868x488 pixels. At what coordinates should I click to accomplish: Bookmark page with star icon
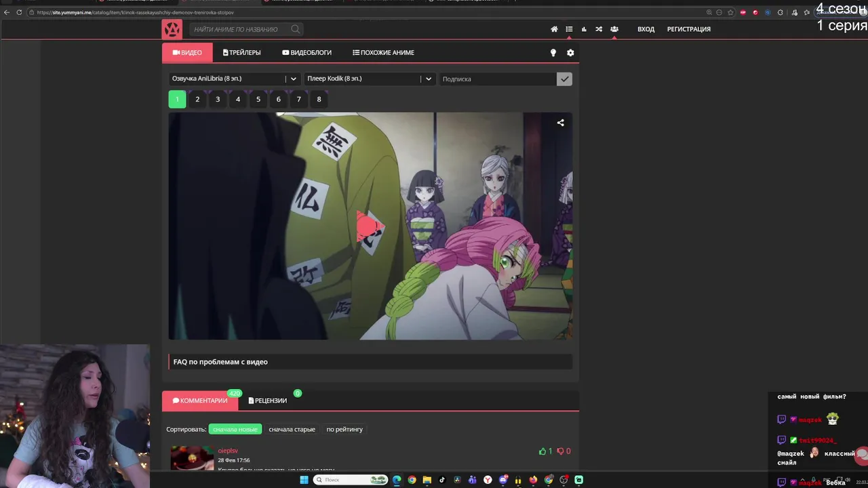730,12
